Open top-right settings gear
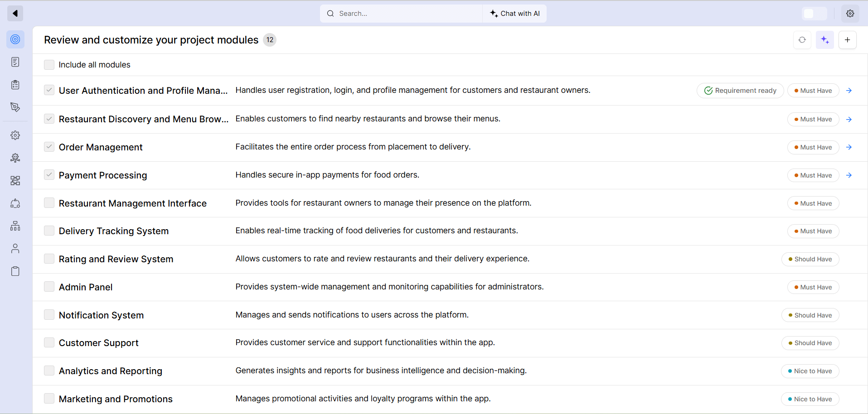Viewport: 868px width, 414px height. pos(850,14)
